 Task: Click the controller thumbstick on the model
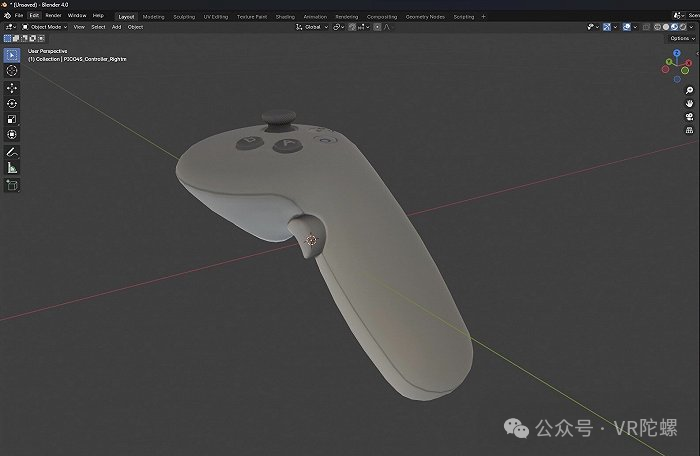coord(279,120)
